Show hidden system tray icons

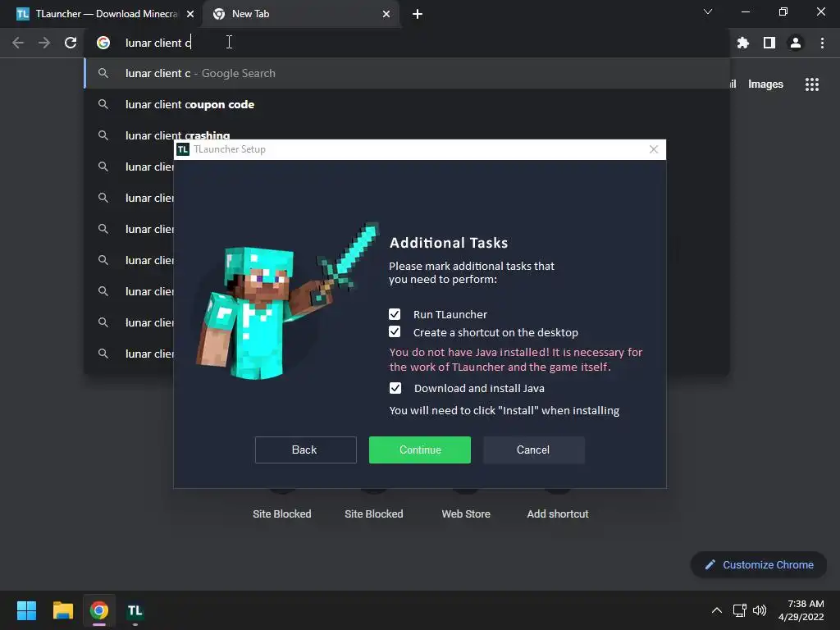click(x=716, y=610)
